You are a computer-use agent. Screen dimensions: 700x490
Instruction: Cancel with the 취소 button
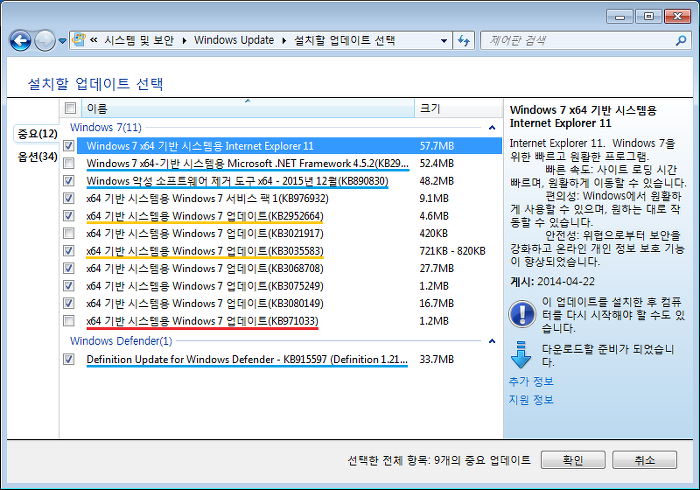coord(644,460)
